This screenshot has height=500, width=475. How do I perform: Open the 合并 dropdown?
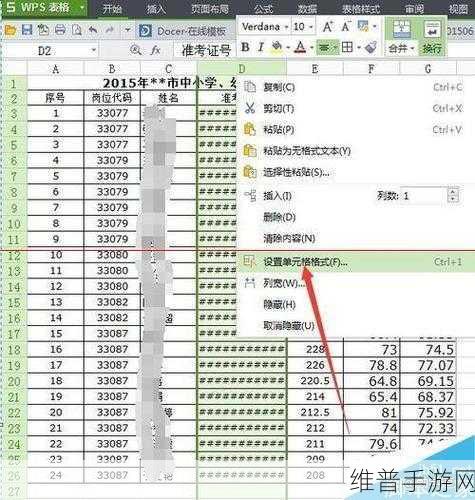coord(401,49)
